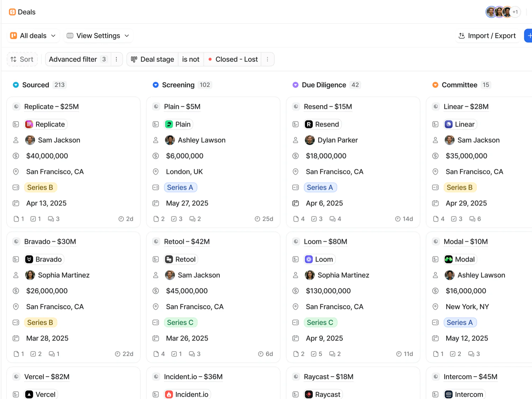Open the Raycast company chip
This screenshot has height=399, width=532.
point(323,394)
